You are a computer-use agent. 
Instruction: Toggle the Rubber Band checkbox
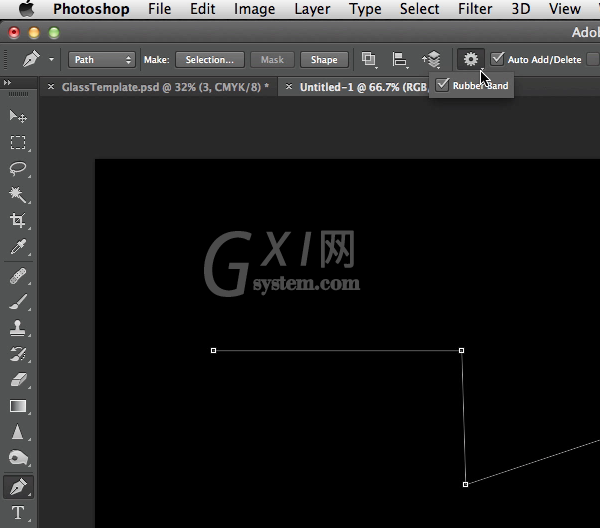point(442,85)
